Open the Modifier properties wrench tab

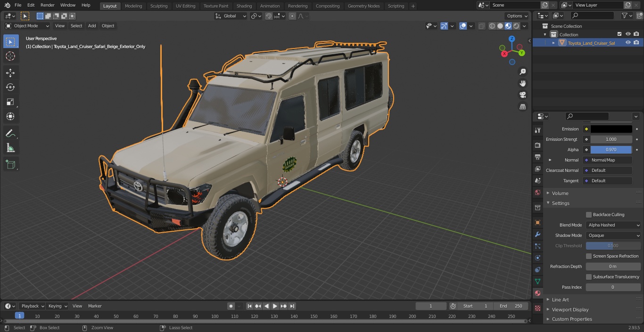point(537,234)
